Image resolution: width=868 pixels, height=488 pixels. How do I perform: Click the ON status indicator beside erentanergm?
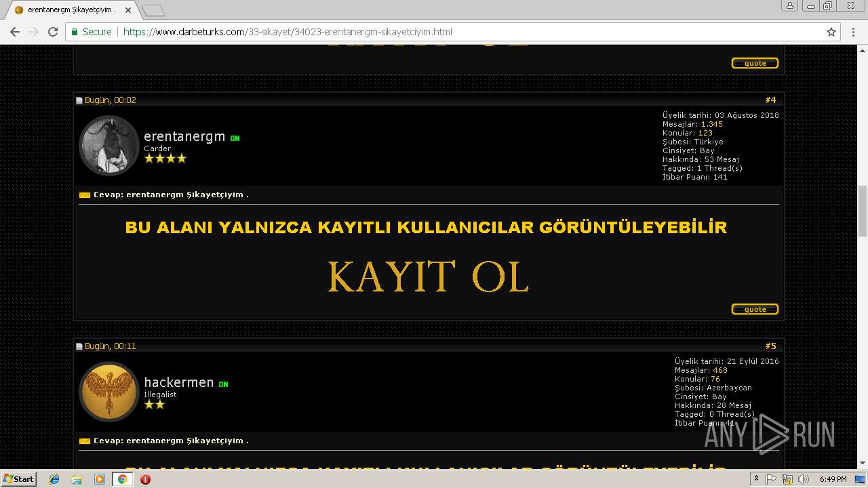pyautogui.click(x=235, y=138)
